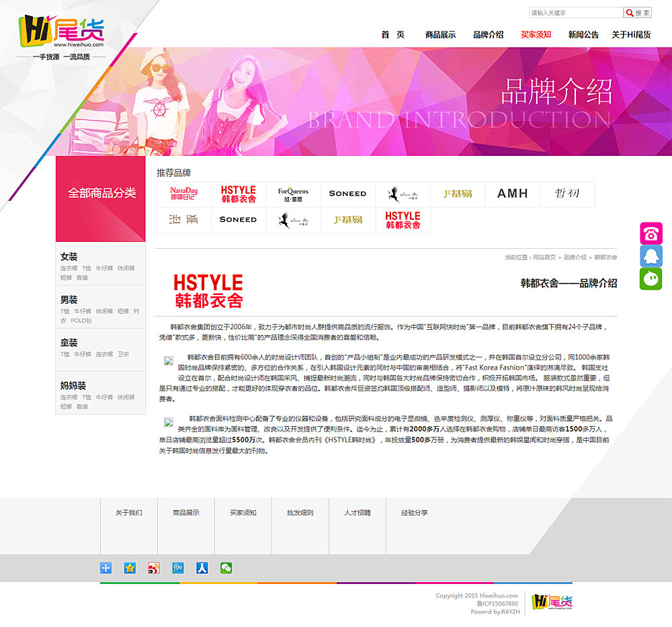The height and width of the screenshot is (627, 672).
Task: Open 商品展示 in the top navigation
Action: click(440, 35)
